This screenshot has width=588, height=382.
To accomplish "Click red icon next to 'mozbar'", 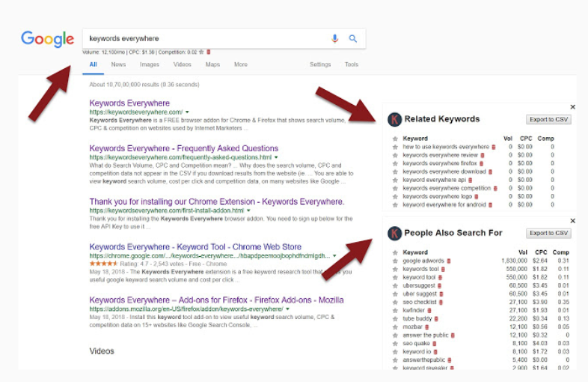I will tap(426, 327).
